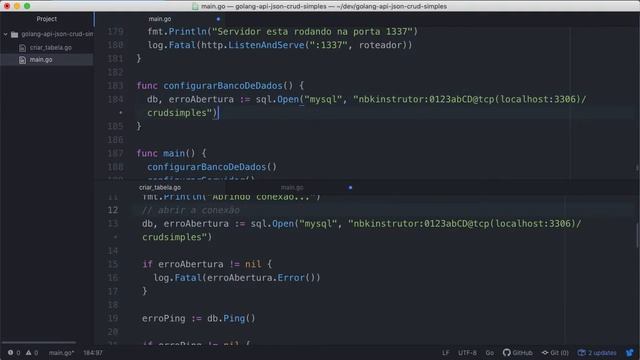
Task: Click the erroPing := db.Ping() line
Action: click(x=198, y=318)
